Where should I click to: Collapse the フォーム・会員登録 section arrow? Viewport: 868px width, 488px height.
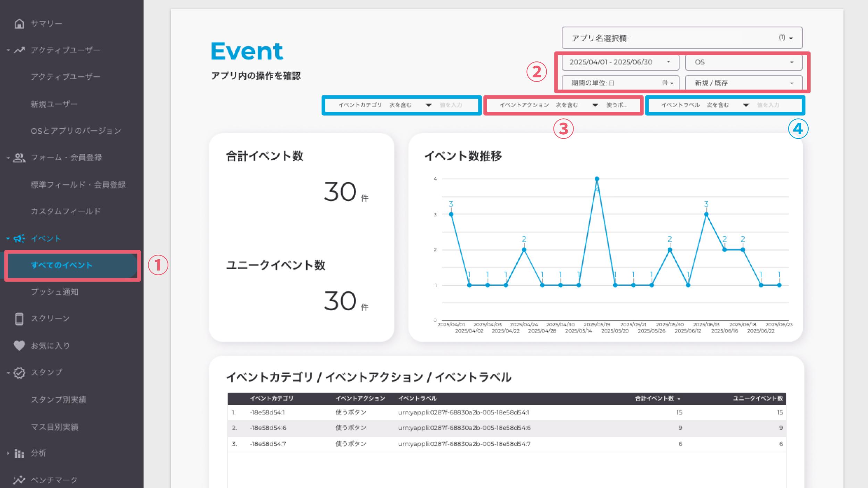point(8,158)
